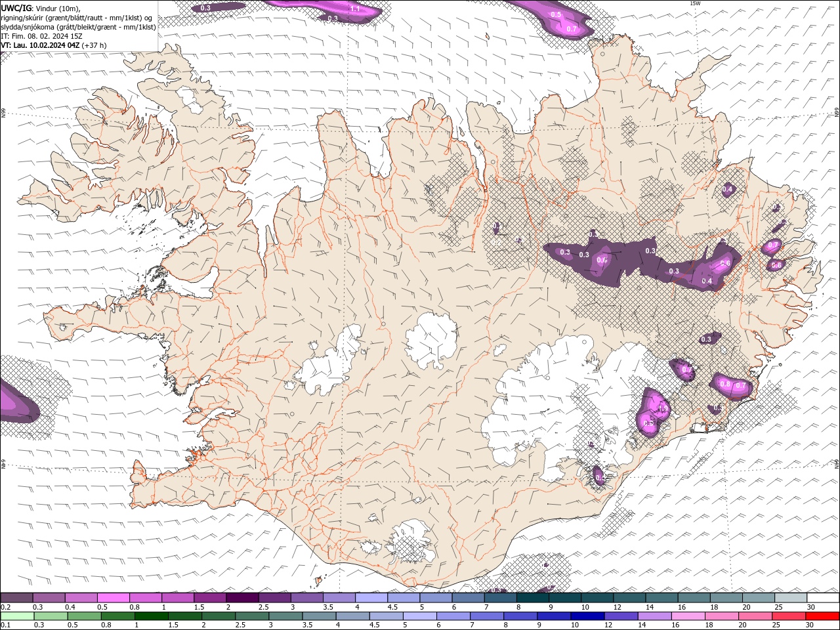Viewport: 840px width, 630px height.
Task: Pick the dark teal 8 swatch, upper legend row
Action: coord(533,597)
